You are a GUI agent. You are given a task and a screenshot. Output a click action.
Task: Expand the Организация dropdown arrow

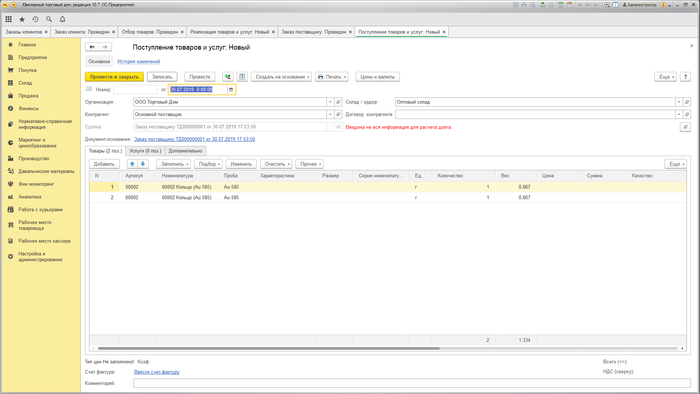330,102
